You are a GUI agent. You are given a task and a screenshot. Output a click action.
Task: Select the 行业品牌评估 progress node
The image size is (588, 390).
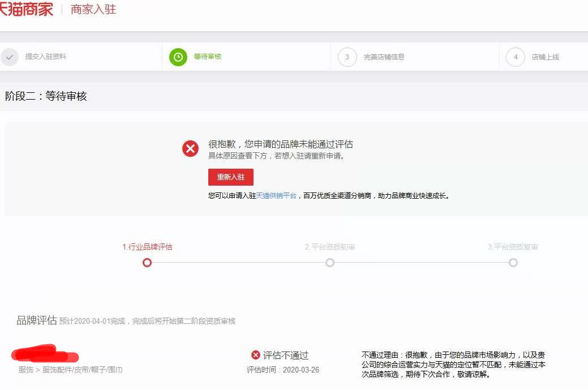coord(147,263)
